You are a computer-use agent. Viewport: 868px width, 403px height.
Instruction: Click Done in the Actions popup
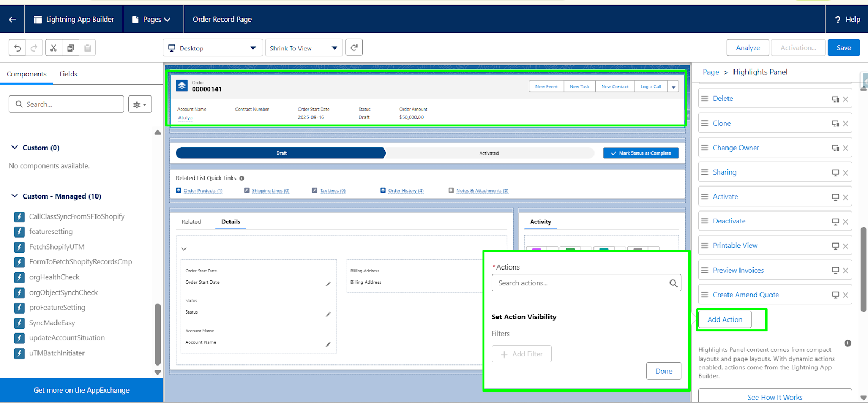pyautogui.click(x=663, y=371)
